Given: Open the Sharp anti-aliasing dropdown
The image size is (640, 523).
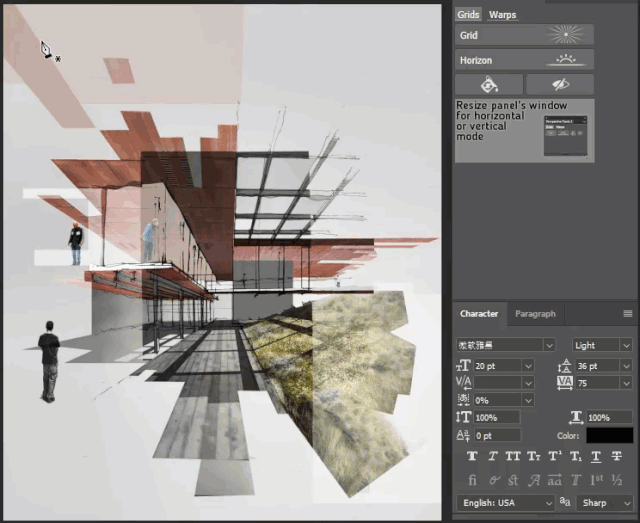Looking at the screenshot, I should click(604, 503).
